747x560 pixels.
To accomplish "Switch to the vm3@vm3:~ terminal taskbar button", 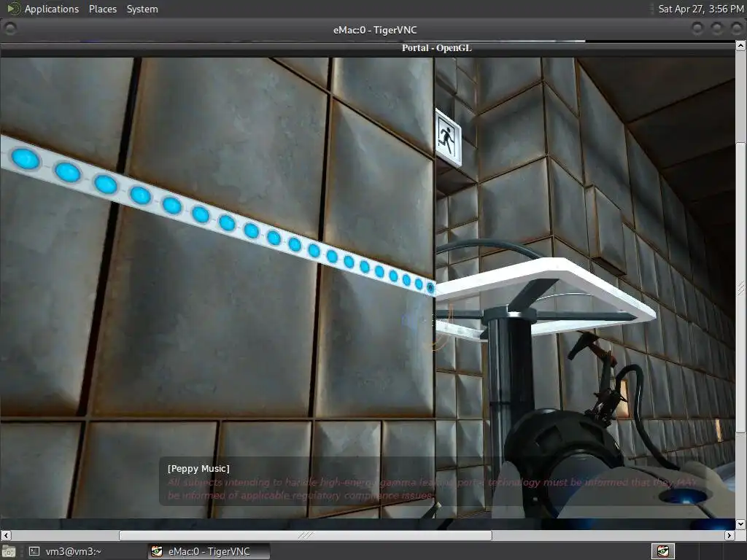I will 64,551.
